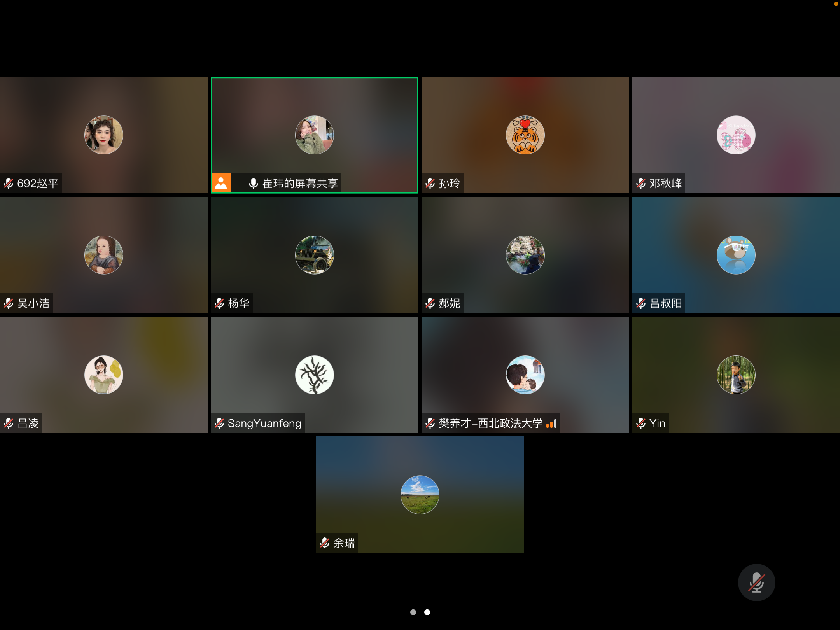This screenshot has width=840, height=630.
Task: Click the muted mic icon beside SangYuanfeng
Action: coord(219,423)
